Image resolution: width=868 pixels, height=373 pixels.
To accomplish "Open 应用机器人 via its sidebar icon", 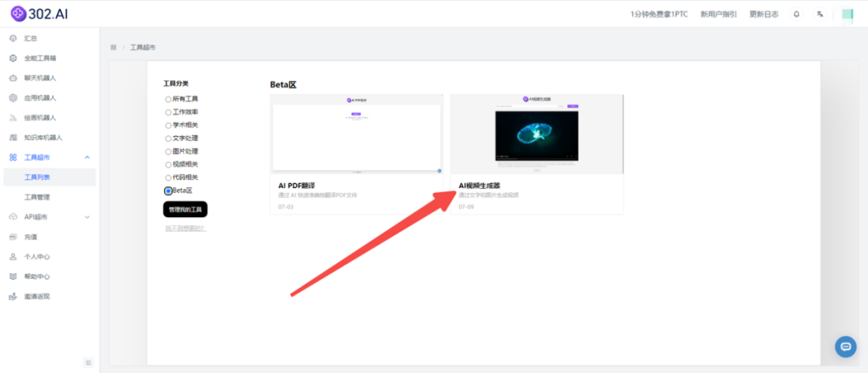I will point(14,98).
